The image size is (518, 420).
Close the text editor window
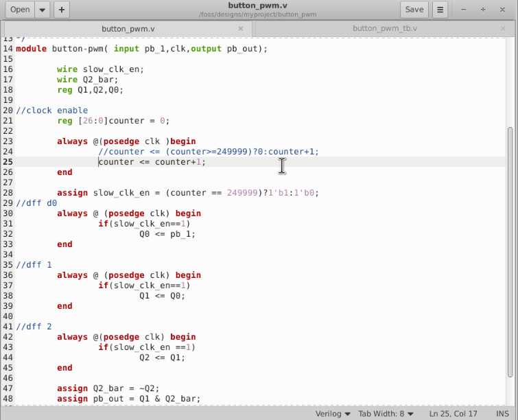(x=503, y=10)
